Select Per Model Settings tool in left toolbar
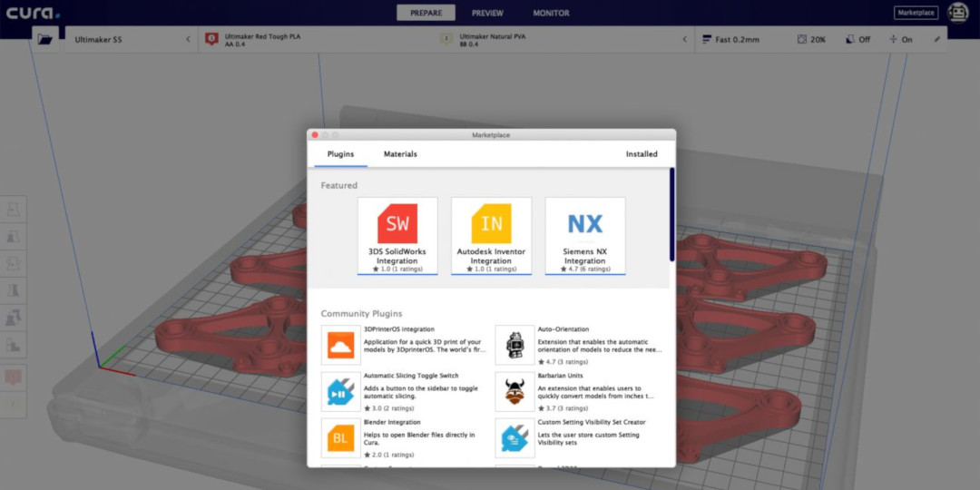This screenshot has height=490, width=980. coord(14,318)
